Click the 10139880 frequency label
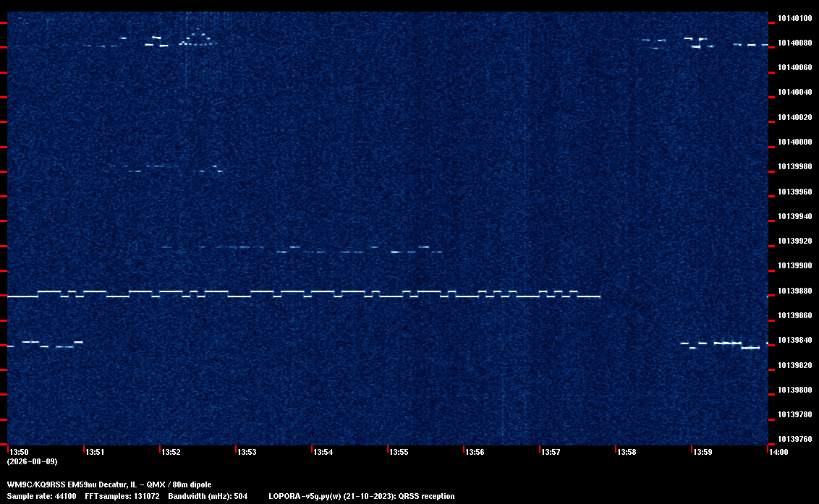Image resolution: width=819 pixels, height=504 pixels. point(795,291)
